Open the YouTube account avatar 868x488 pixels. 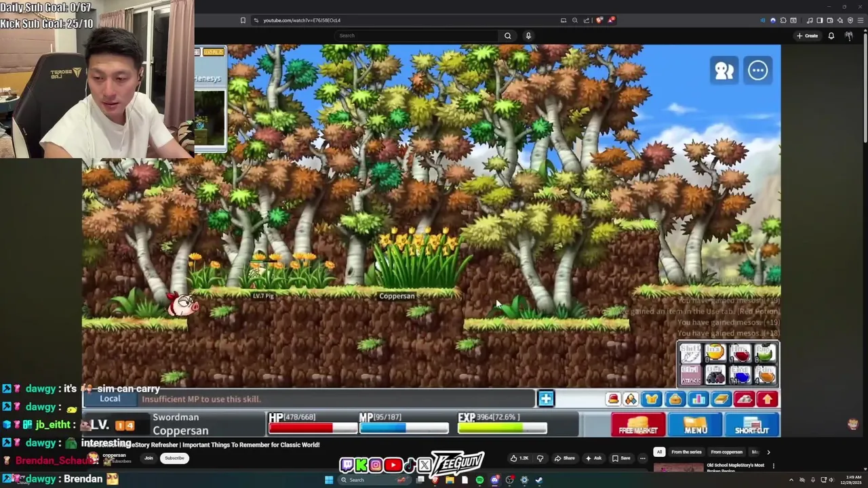[x=849, y=35]
